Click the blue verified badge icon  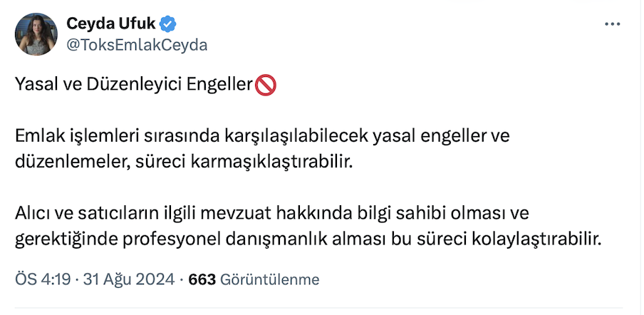coord(167,24)
